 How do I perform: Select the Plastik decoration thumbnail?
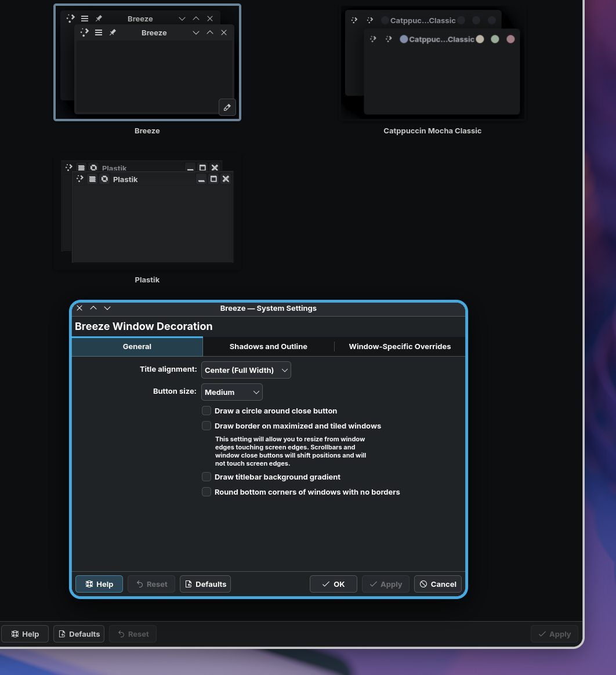point(147,213)
